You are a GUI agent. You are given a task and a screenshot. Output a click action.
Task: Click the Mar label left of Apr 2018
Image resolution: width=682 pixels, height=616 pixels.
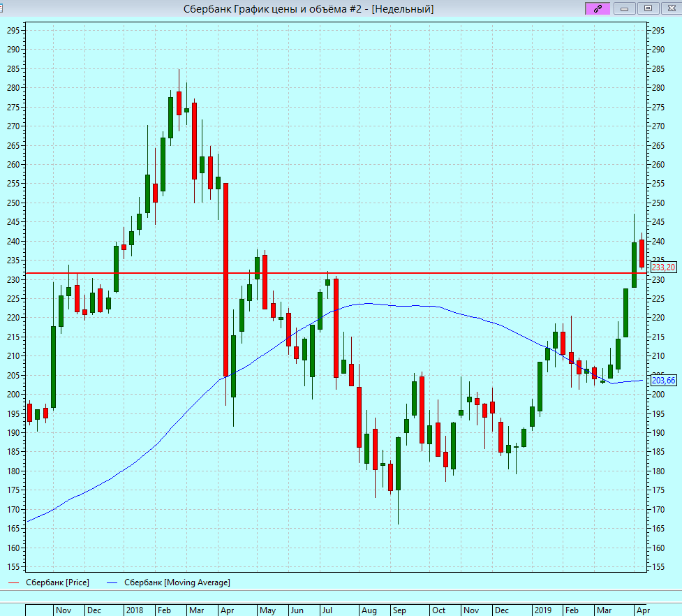pyautogui.click(x=197, y=610)
